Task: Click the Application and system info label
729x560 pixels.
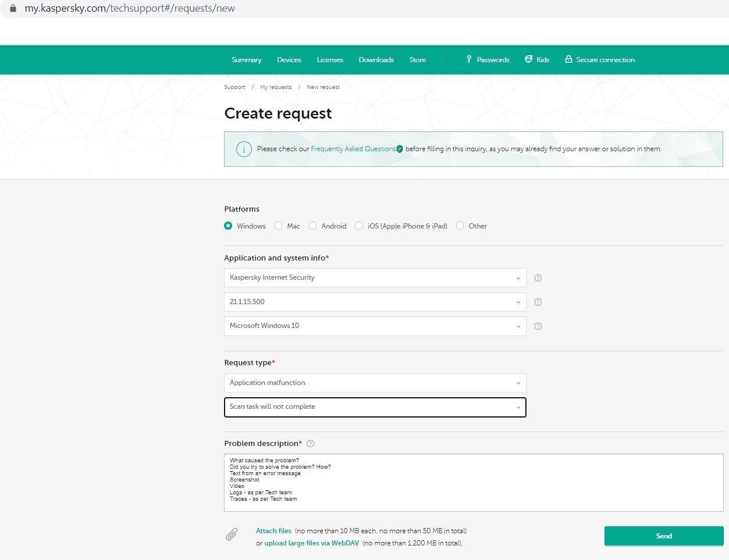Action: 276,258
